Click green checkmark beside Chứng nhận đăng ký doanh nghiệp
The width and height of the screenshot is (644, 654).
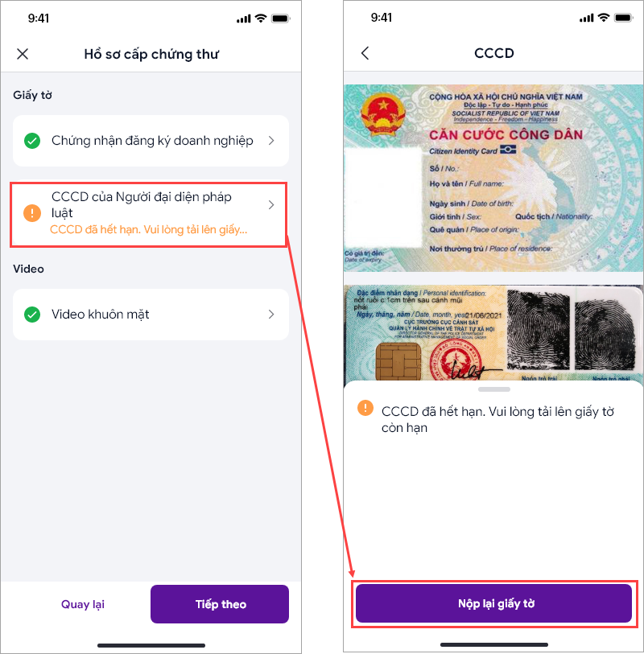point(32,141)
